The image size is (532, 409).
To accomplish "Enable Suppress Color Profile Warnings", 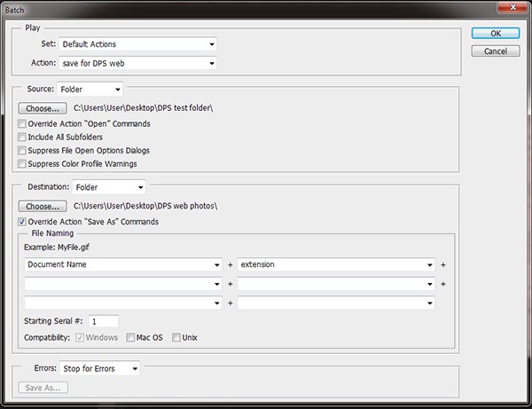I will (22, 164).
